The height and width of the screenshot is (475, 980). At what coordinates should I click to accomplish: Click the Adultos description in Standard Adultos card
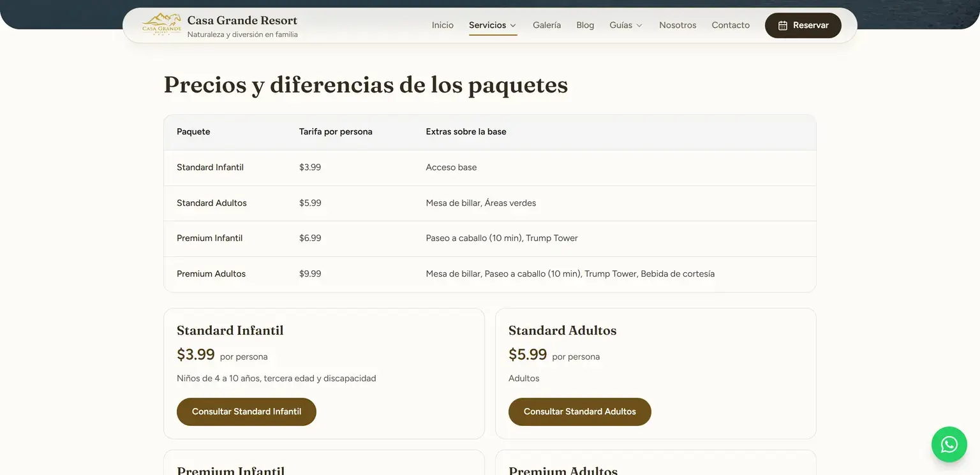click(524, 379)
